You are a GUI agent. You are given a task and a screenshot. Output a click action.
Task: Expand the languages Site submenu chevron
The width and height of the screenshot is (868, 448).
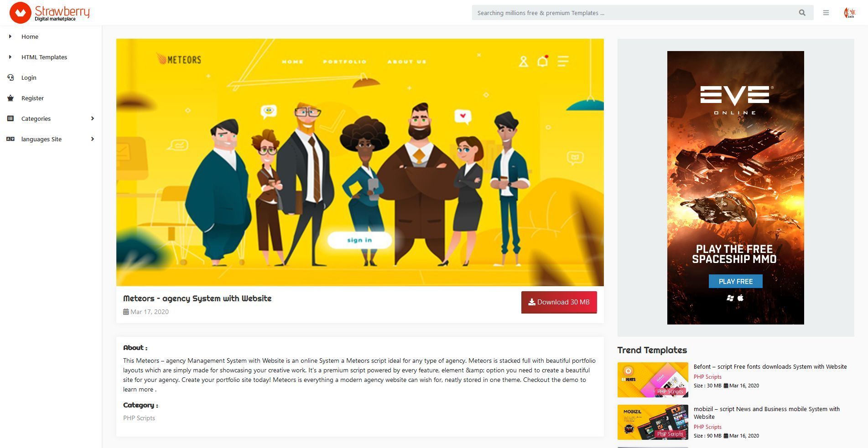[x=93, y=139]
